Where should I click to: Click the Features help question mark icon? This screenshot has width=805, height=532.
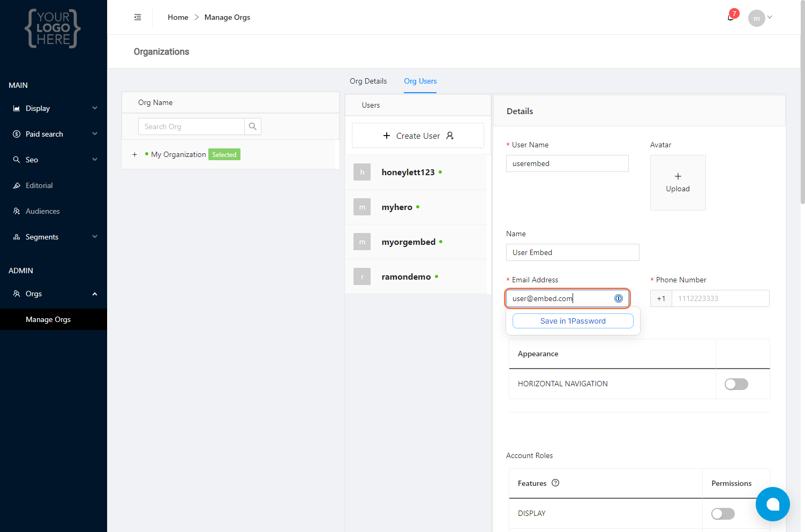[555, 483]
